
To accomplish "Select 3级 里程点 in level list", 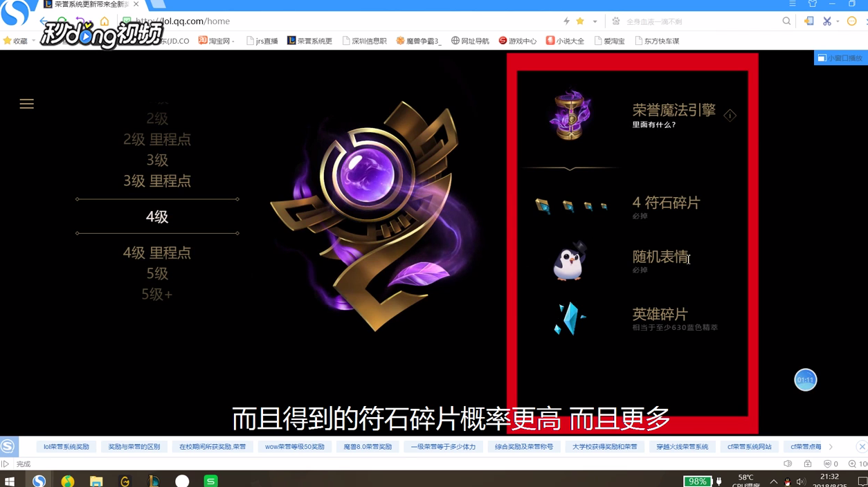I will [157, 181].
